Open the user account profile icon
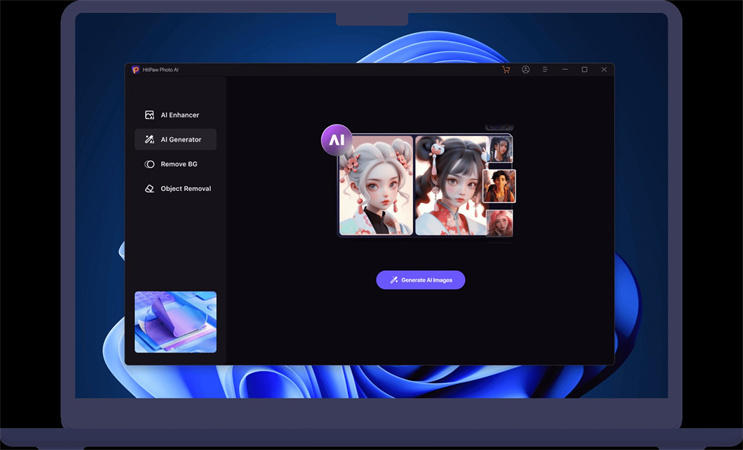743x450 pixels. coord(526,70)
